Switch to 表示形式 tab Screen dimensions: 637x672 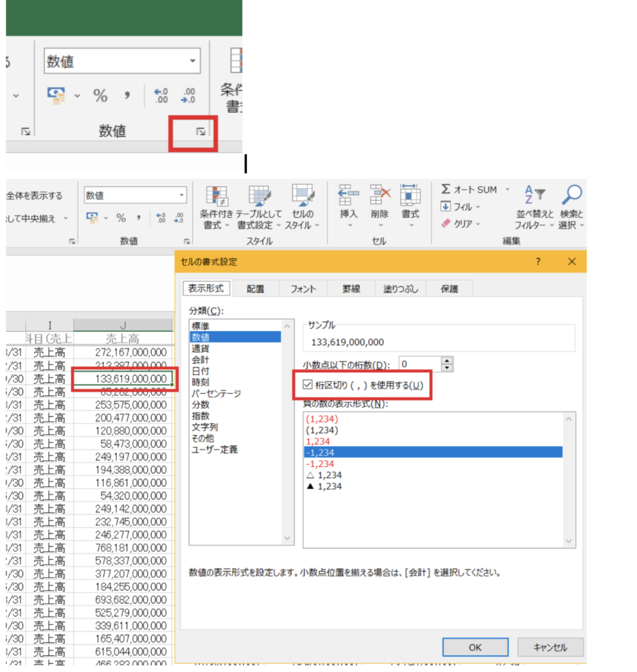click(206, 289)
